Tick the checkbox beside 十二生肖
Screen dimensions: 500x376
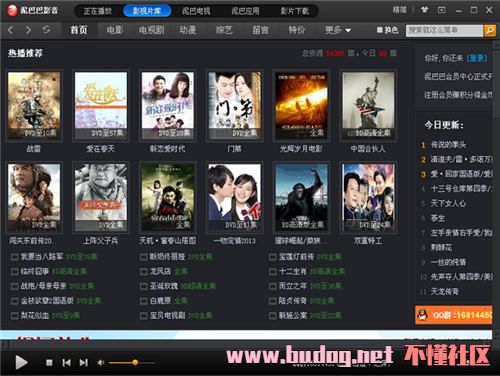(x=273, y=272)
